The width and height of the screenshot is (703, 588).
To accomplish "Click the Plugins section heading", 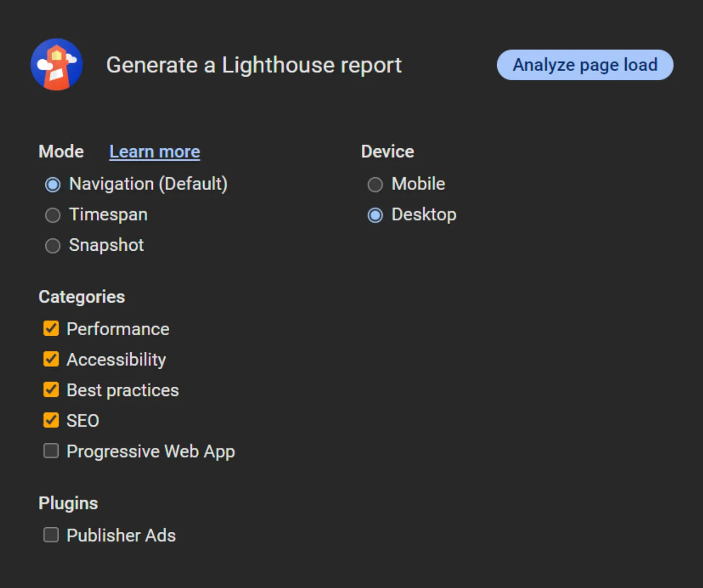I will [68, 503].
